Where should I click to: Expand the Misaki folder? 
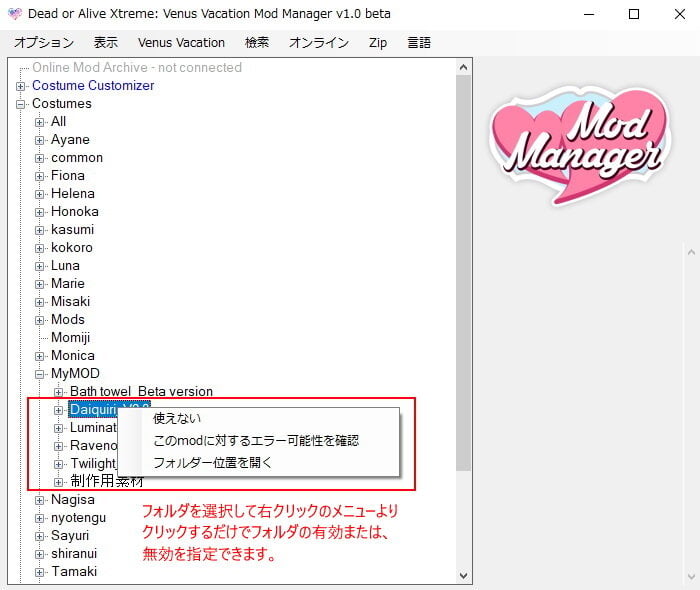pos(40,302)
